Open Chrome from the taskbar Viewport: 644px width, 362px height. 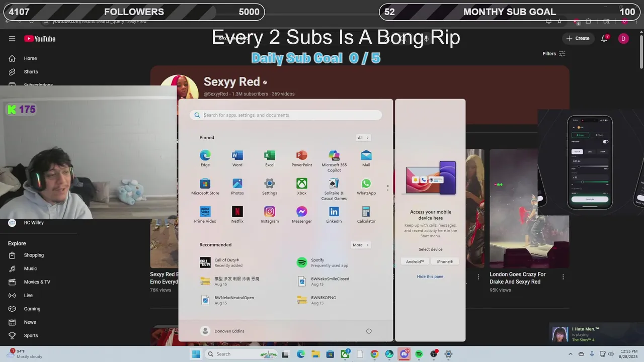[374, 354]
